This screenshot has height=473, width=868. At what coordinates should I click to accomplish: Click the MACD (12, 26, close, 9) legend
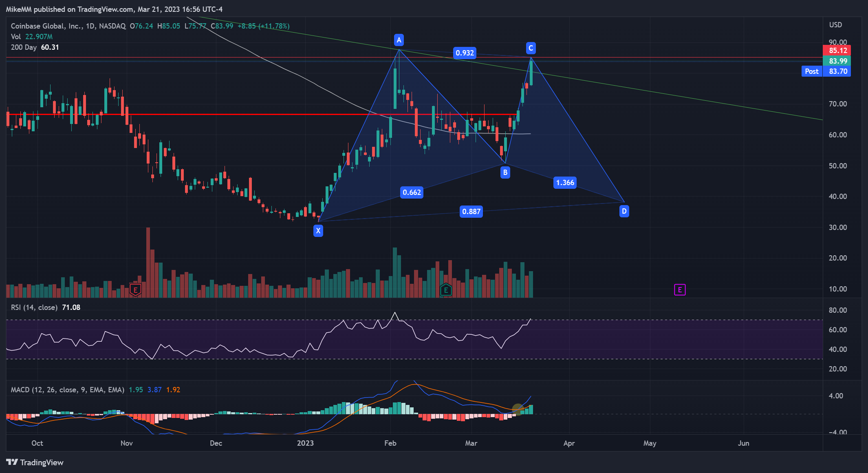click(x=67, y=390)
